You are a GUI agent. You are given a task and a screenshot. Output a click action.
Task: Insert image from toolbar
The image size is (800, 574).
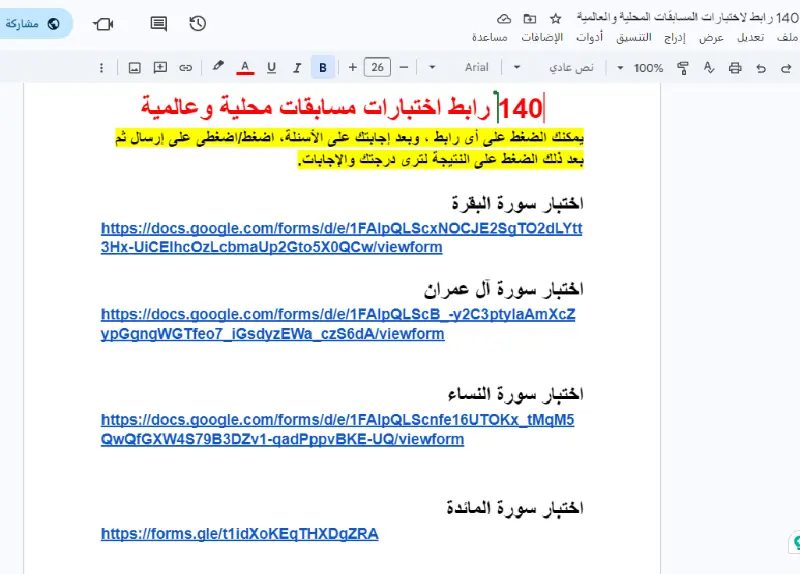(135, 67)
